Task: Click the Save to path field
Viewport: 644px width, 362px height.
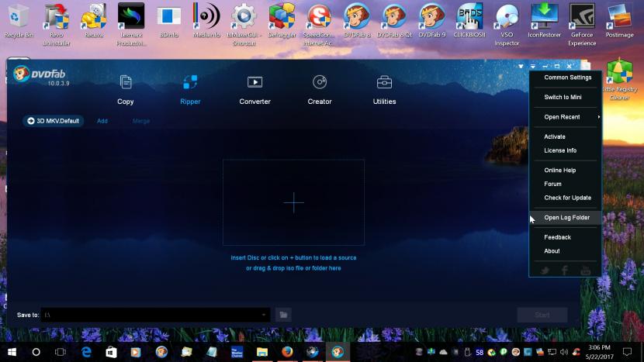Action: [155, 315]
